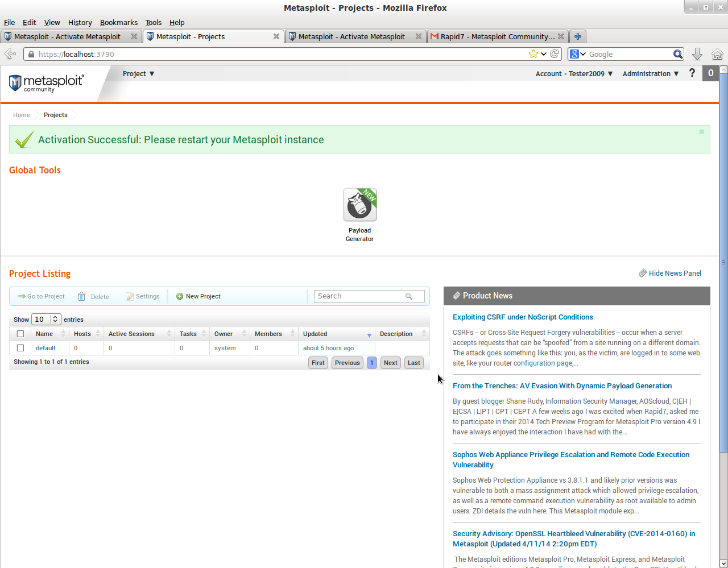Open the Administration dropdown
The width and height of the screenshot is (728, 568).
tap(651, 73)
